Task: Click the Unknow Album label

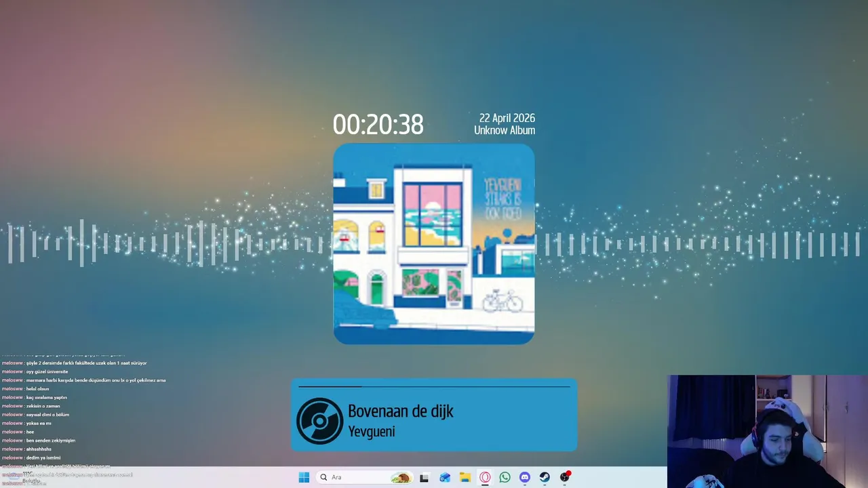Action: (505, 130)
